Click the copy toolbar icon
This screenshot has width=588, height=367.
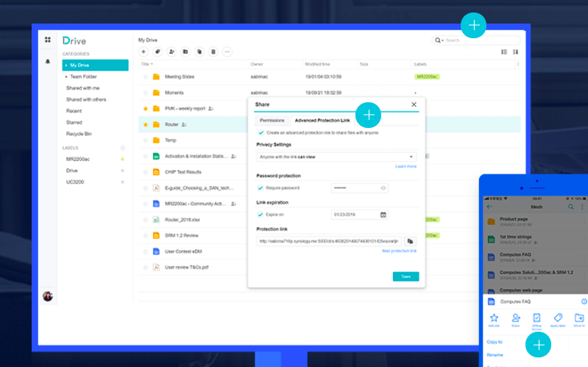(199, 51)
